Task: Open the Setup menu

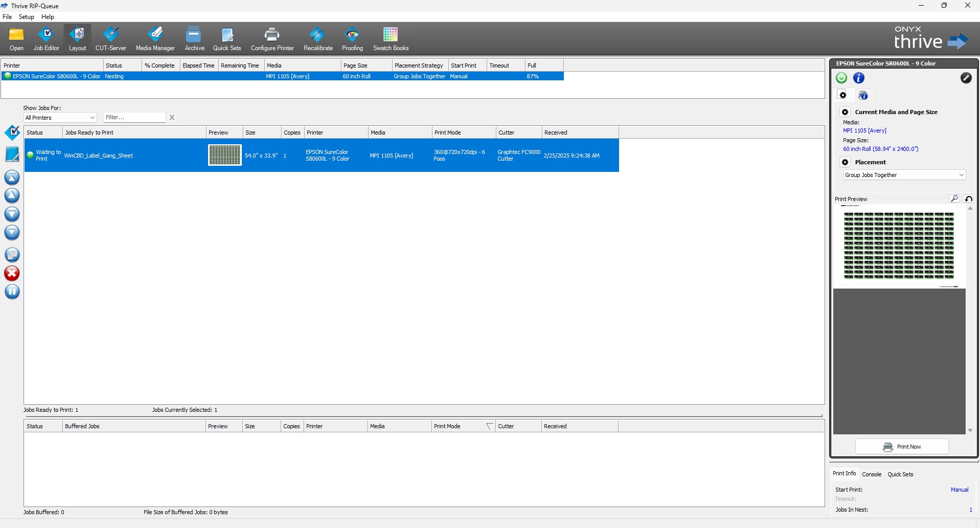Action: coord(27,17)
